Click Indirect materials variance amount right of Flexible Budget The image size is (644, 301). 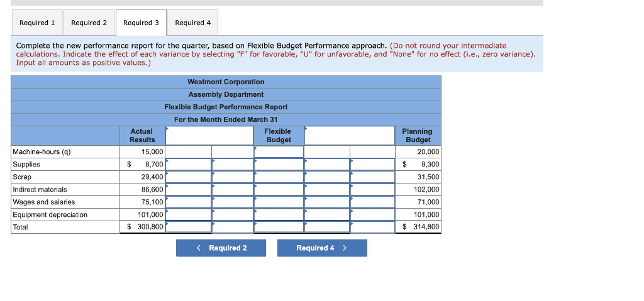[x=327, y=189]
